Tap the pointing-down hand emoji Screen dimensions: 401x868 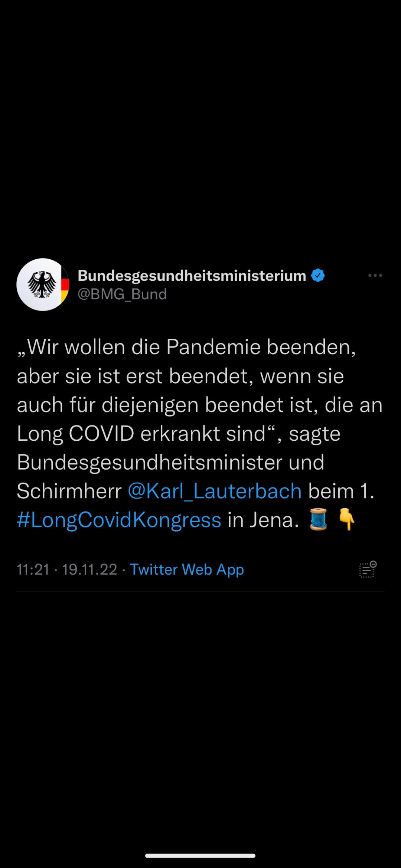347,519
